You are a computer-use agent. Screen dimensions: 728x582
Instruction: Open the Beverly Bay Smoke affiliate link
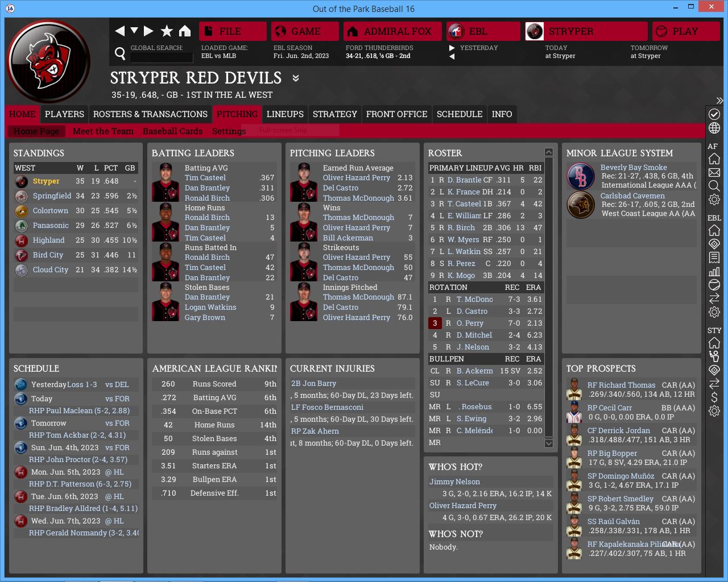click(634, 168)
